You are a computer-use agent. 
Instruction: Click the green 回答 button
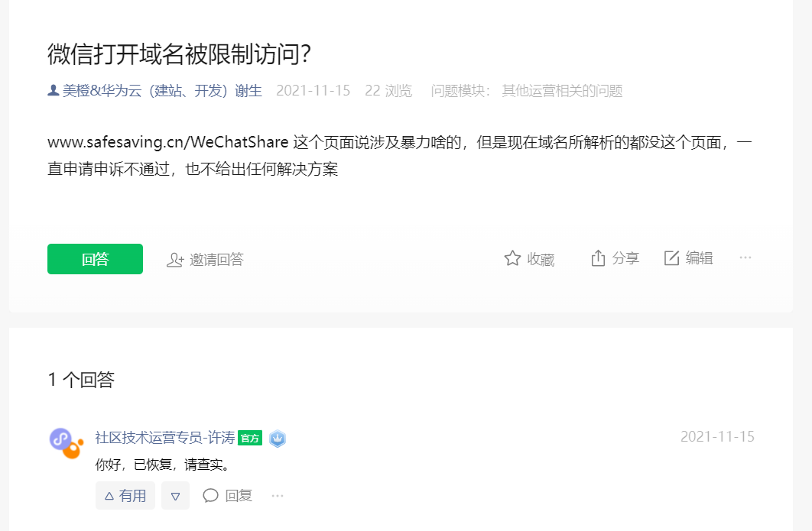[95, 259]
